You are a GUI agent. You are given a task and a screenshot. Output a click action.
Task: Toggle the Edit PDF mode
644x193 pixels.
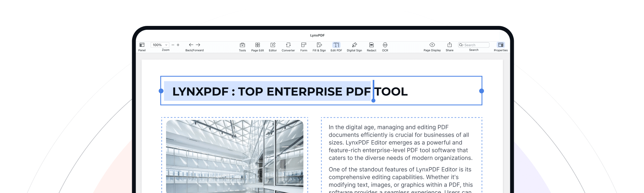pyautogui.click(x=336, y=45)
